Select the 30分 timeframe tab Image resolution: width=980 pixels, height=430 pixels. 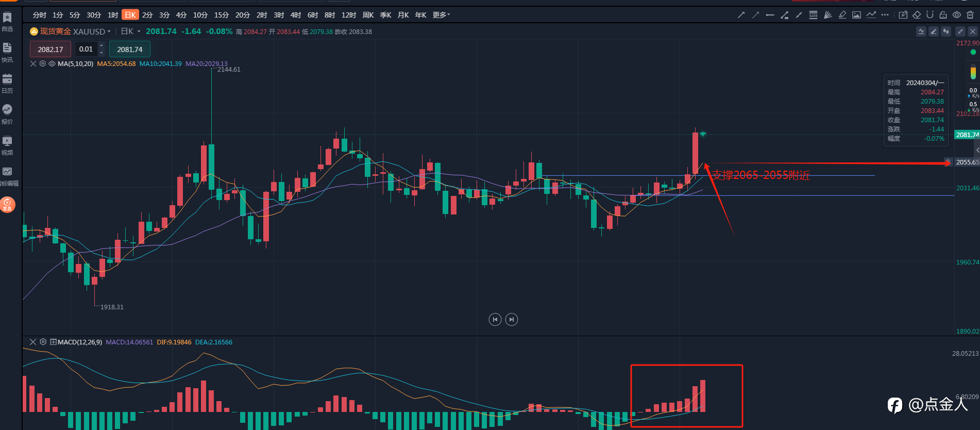[94, 15]
